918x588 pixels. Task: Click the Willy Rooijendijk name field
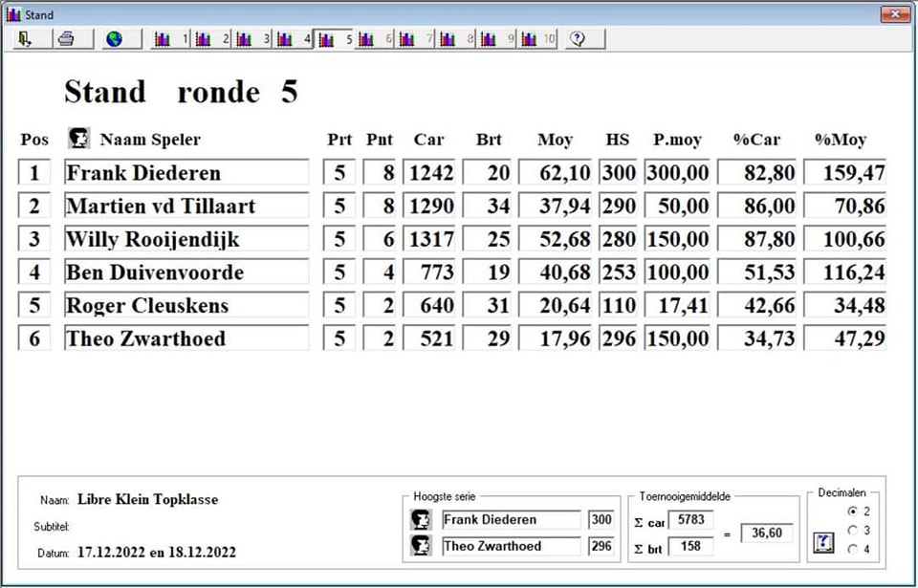pyautogui.click(x=186, y=239)
